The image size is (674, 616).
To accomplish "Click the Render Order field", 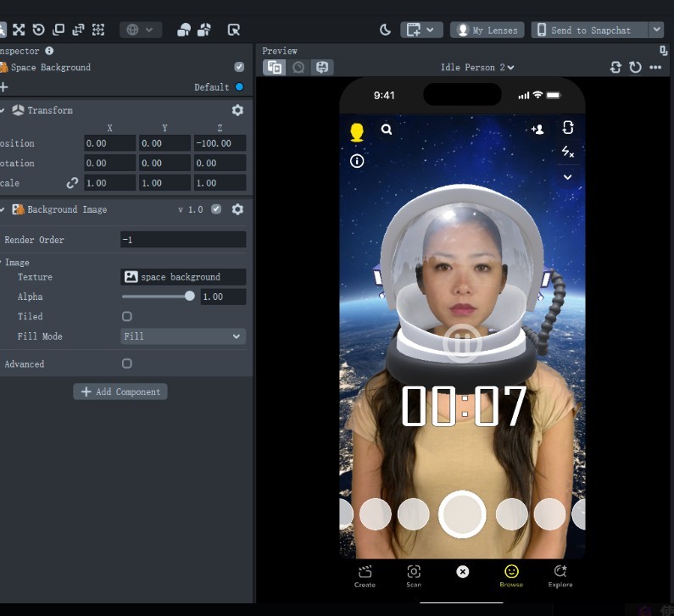I will 183,240.
